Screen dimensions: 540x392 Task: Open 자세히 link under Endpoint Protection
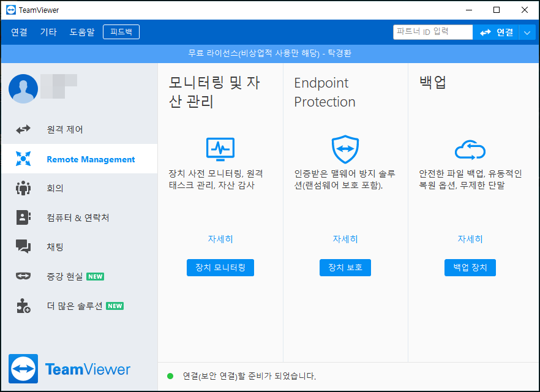pos(345,239)
